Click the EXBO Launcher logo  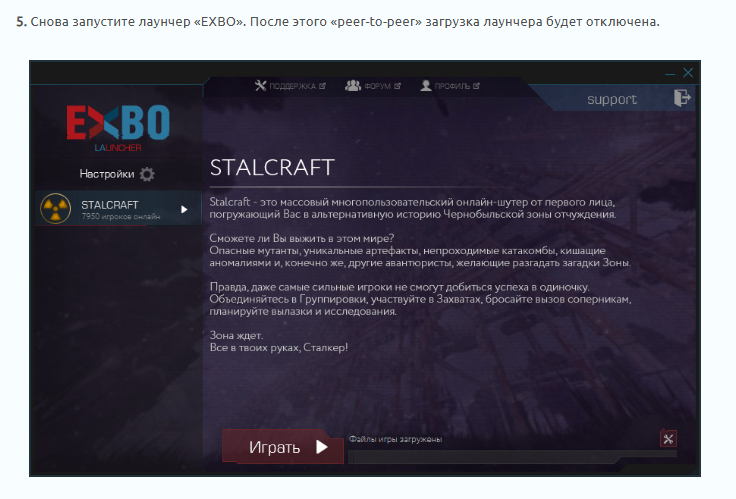coord(118,127)
